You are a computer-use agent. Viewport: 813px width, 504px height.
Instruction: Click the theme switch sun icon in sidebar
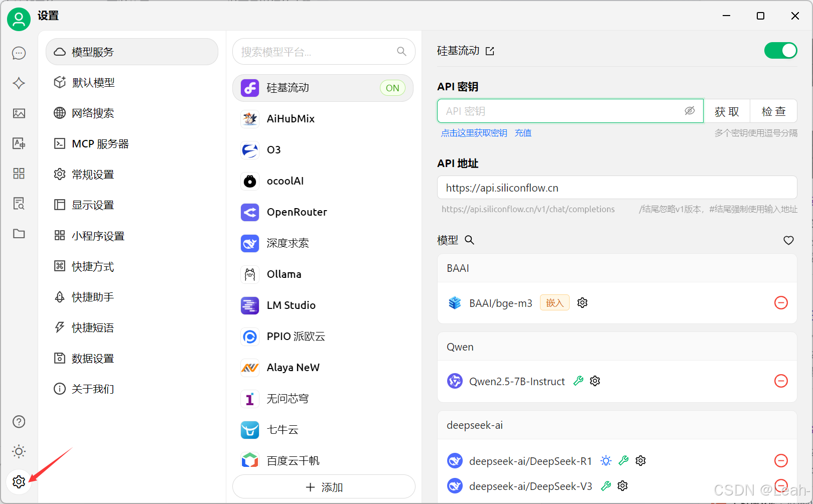click(x=19, y=451)
